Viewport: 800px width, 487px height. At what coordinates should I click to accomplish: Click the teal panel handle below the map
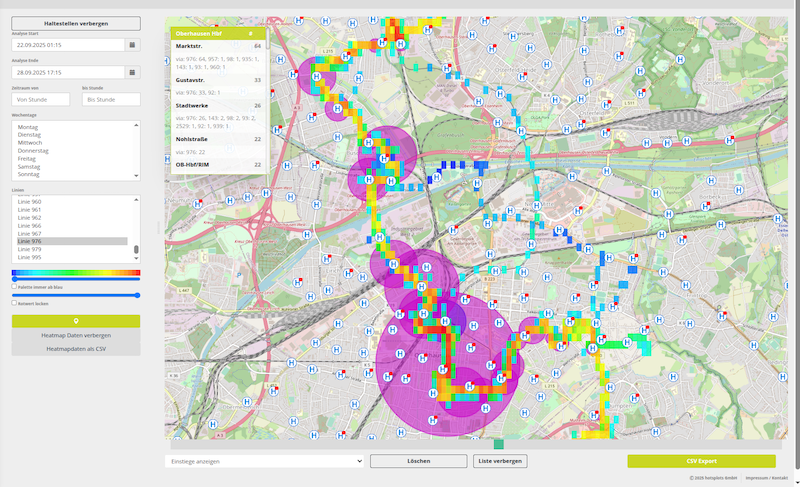pos(498,444)
